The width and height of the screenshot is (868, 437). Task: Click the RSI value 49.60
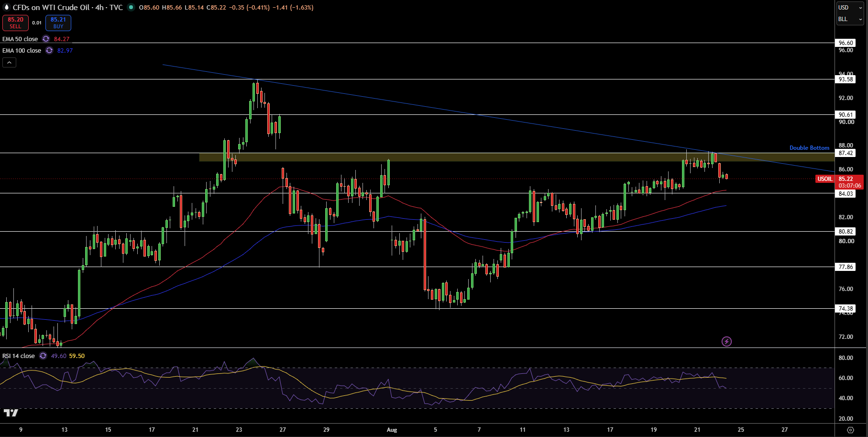[58, 356]
